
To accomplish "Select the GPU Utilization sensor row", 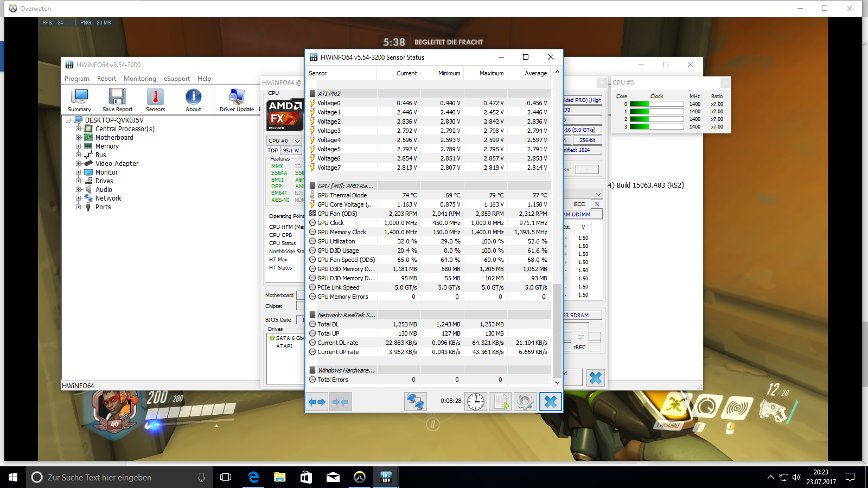I will [429, 241].
